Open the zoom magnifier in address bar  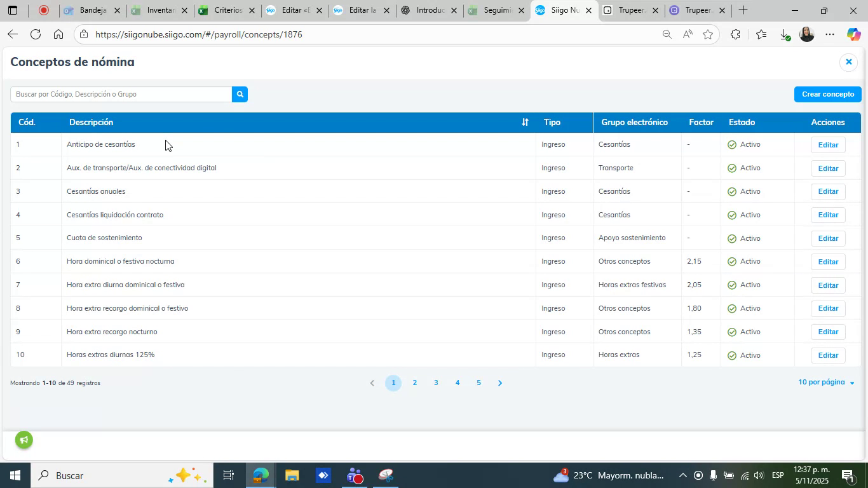tap(667, 34)
